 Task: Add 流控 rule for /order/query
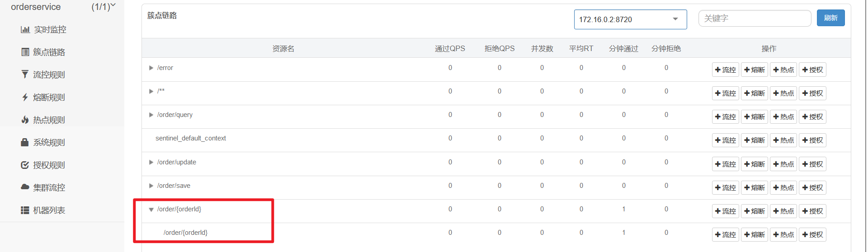[726, 117]
